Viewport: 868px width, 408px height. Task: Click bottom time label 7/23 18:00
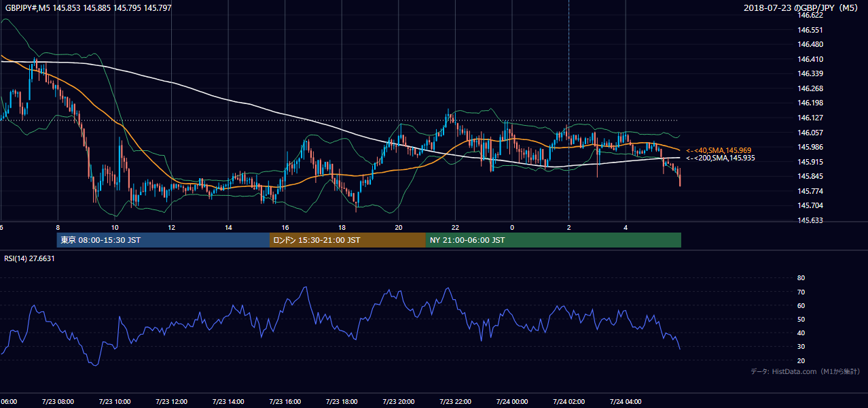coord(342,402)
